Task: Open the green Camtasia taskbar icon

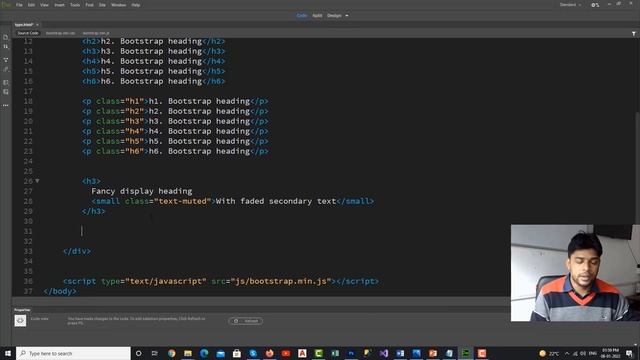Action: (318, 353)
